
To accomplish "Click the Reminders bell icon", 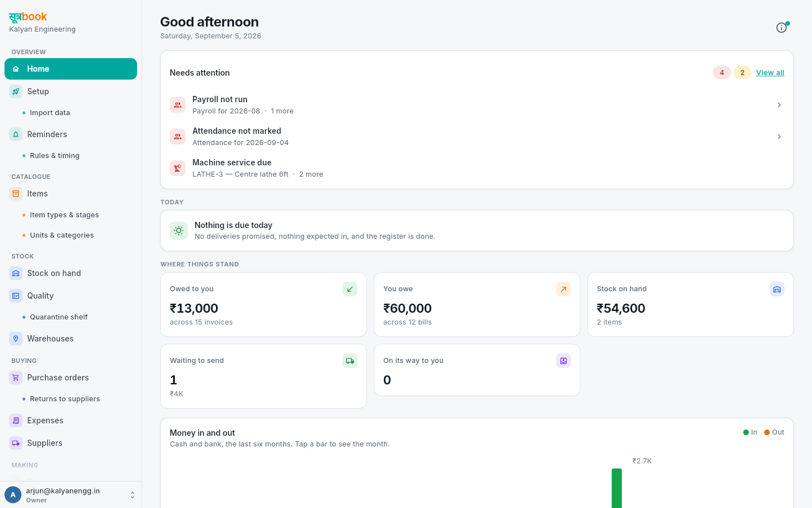I will click(16, 134).
